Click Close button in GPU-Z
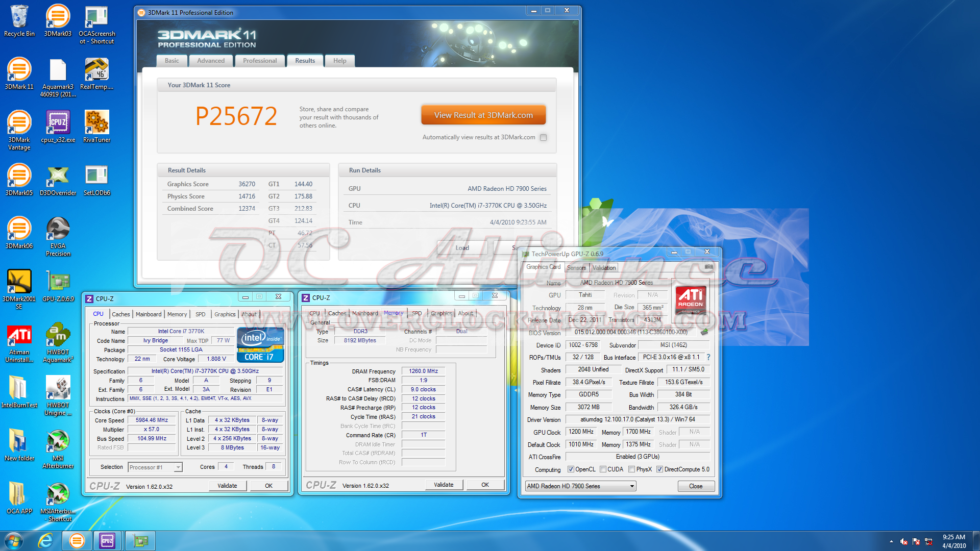Screen dimensions: 980x551 696,486
